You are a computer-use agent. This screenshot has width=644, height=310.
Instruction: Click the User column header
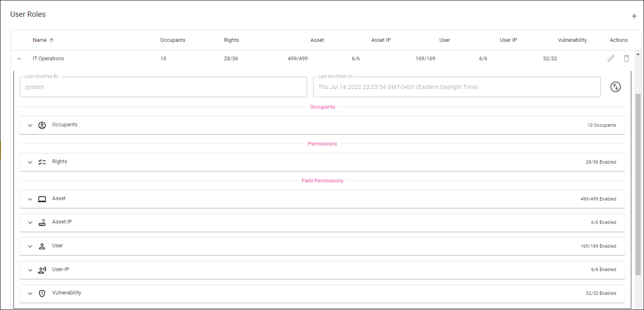tap(445, 40)
